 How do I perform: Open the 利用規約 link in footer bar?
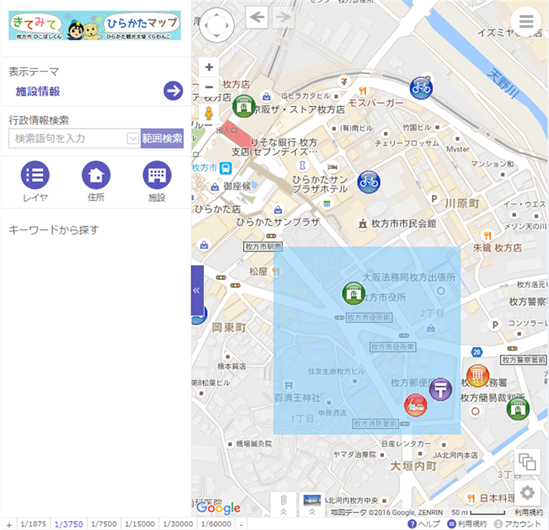(467, 524)
